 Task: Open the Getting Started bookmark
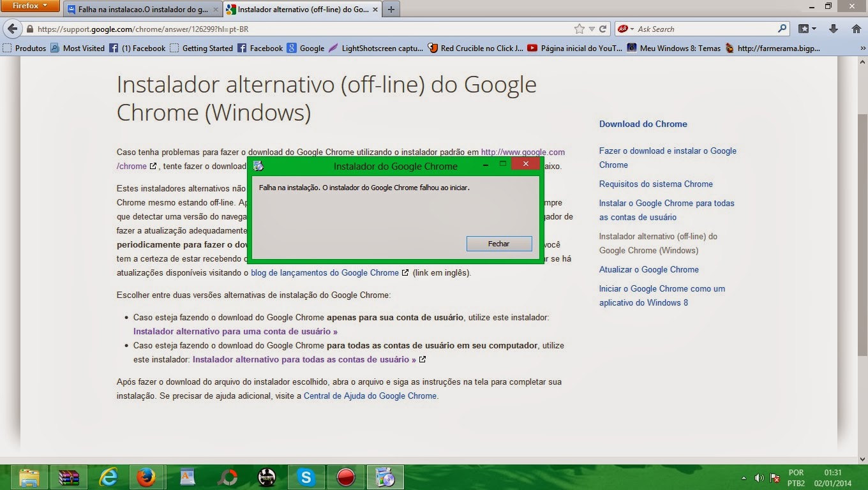[x=201, y=48]
